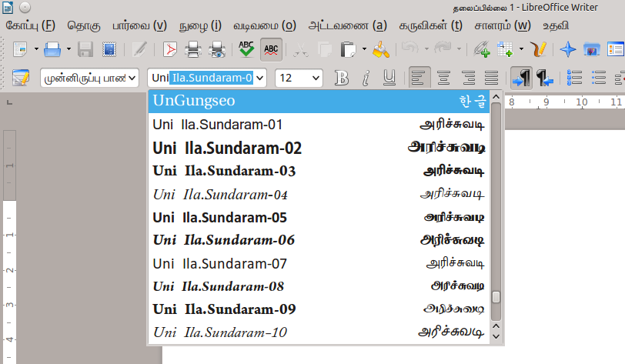Open Print Preview icon
The image size is (625, 364).
217,49
